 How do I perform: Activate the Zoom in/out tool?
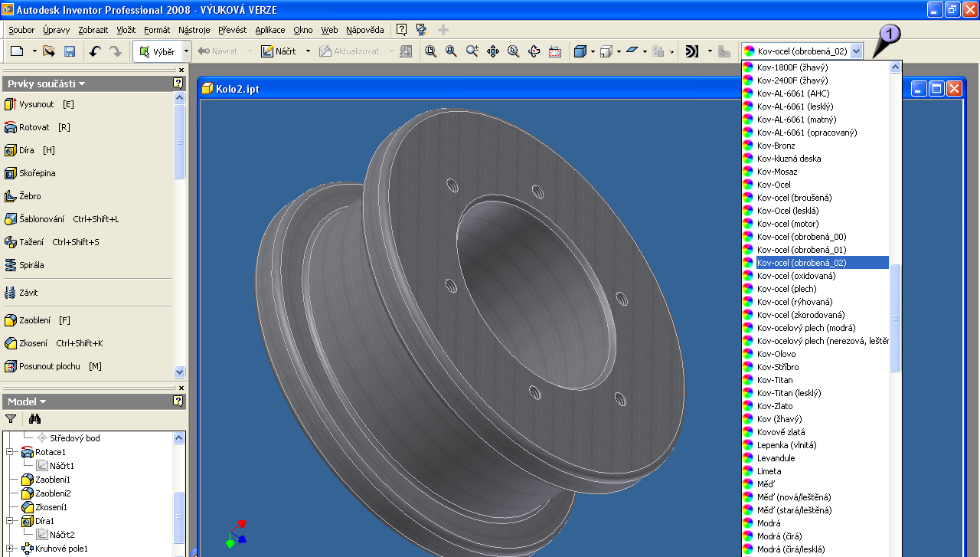(x=472, y=51)
